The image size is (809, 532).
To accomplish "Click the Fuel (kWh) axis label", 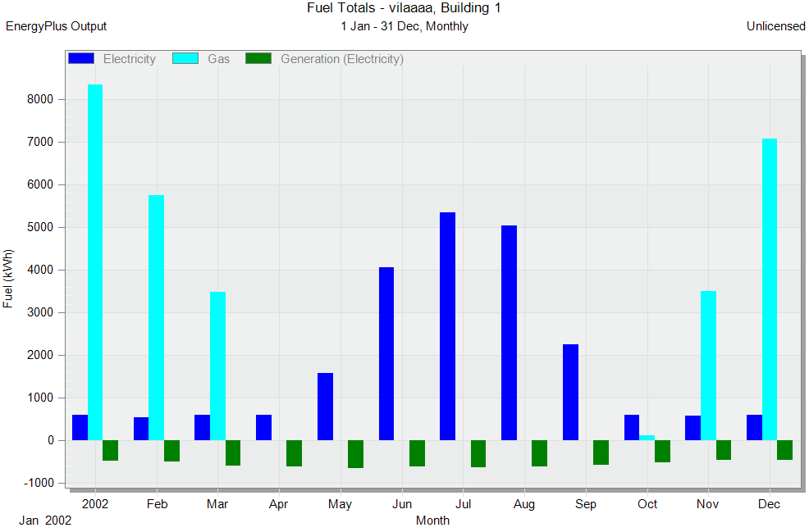I will [7, 279].
